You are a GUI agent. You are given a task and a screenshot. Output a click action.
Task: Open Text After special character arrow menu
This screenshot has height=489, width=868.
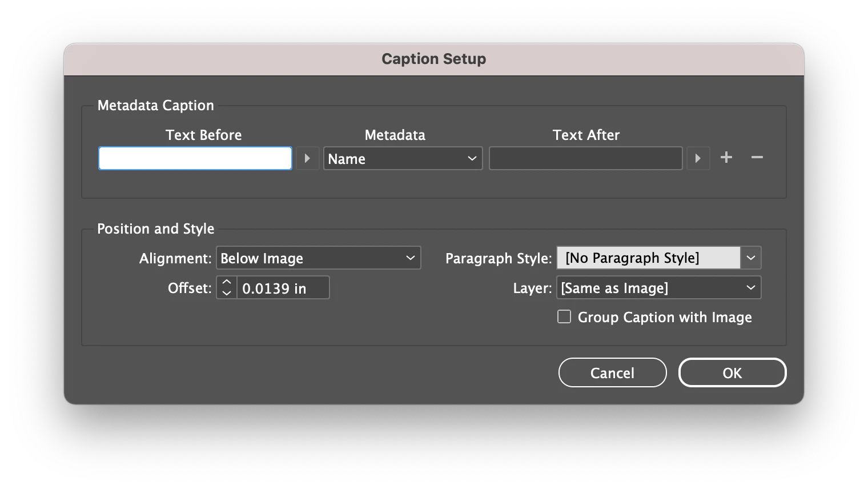(x=698, y=158)
